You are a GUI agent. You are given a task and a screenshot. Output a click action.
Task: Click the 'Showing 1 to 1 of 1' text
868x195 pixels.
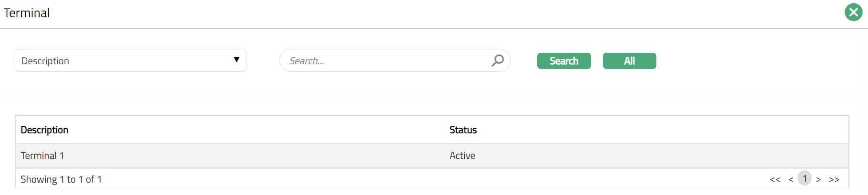coord(61,179)
